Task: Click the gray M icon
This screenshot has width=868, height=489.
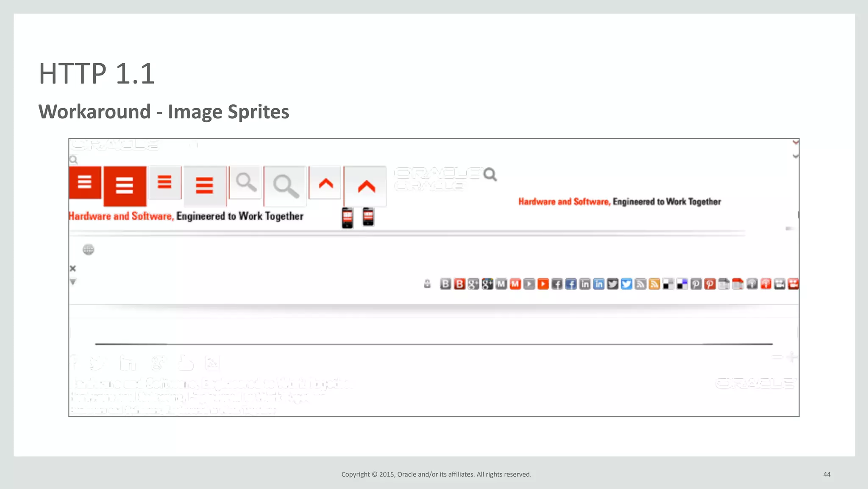Action: [501, 284]
